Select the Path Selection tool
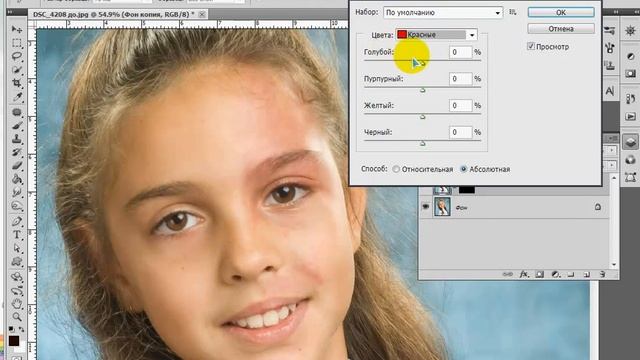 pyautogui.click(x=17, y=248)
